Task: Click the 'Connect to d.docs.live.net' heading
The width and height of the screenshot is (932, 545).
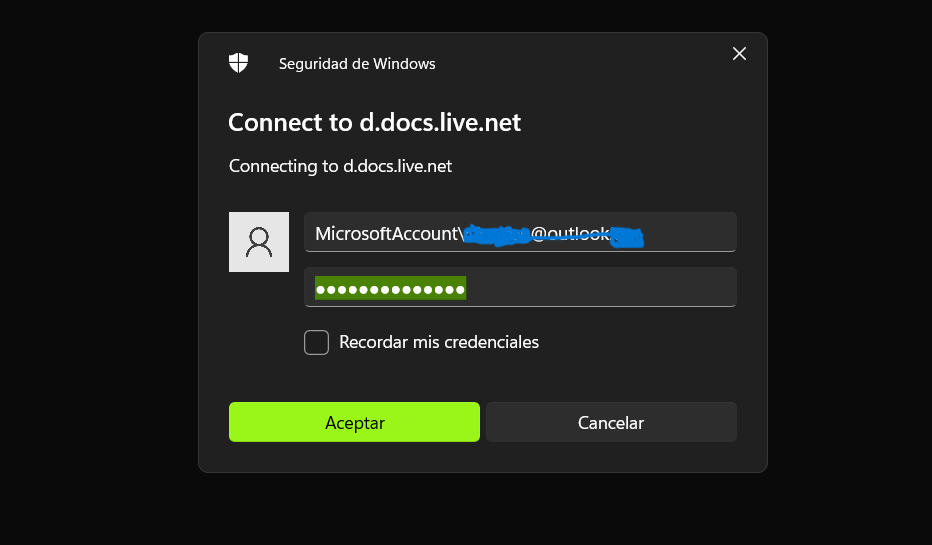Action: click(374, 122)
